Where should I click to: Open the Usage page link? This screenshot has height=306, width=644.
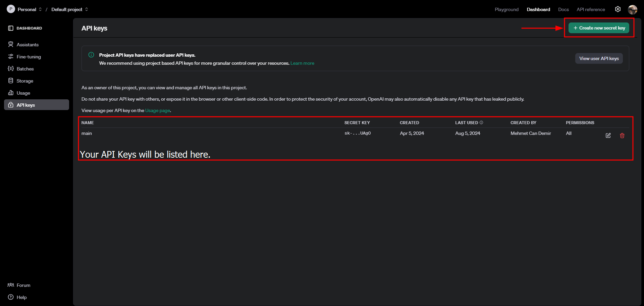coord(158,111)
